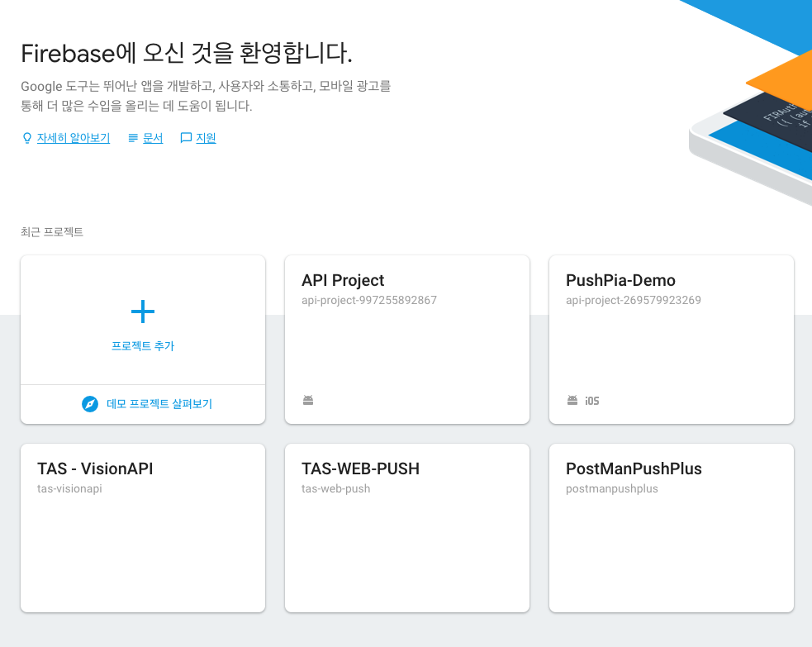Open the 자세히 알아보기 link
Image resolution: width=812 pixels, height=647 pixels.
[74, 138]
